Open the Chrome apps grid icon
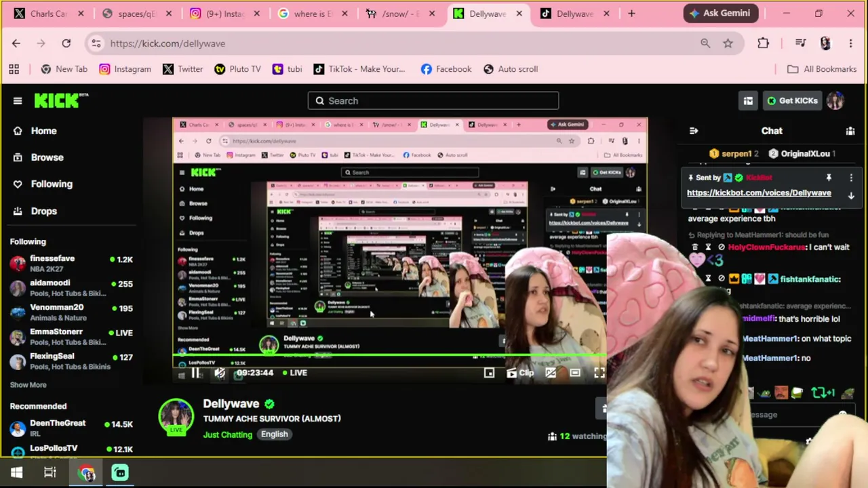This screenshot has height=488, width=868. [x=14, y=69]
